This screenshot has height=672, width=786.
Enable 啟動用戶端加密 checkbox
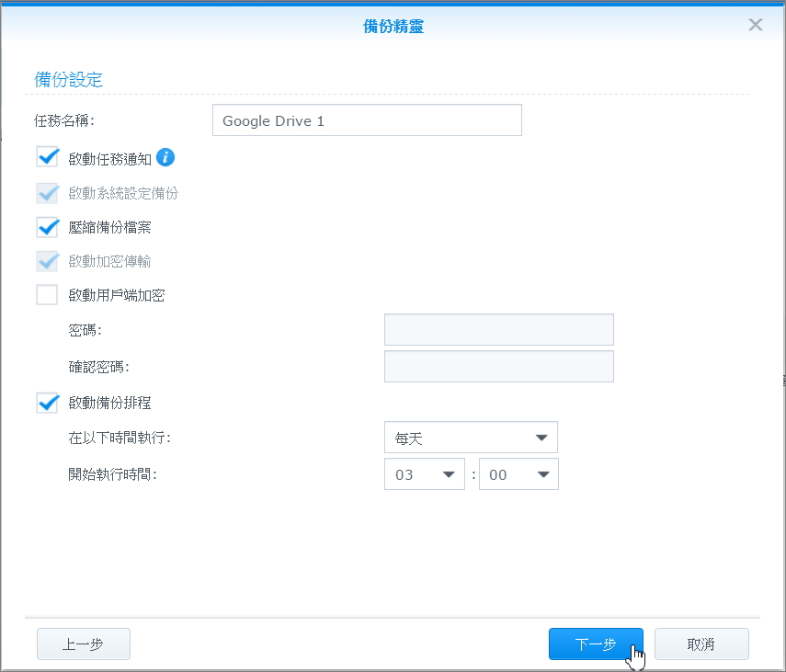(x=47, y=295)
